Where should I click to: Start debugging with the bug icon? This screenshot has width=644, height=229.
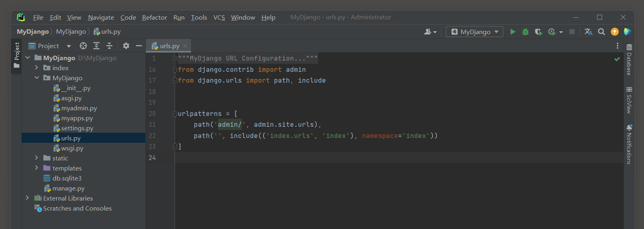tap(525, 32)
